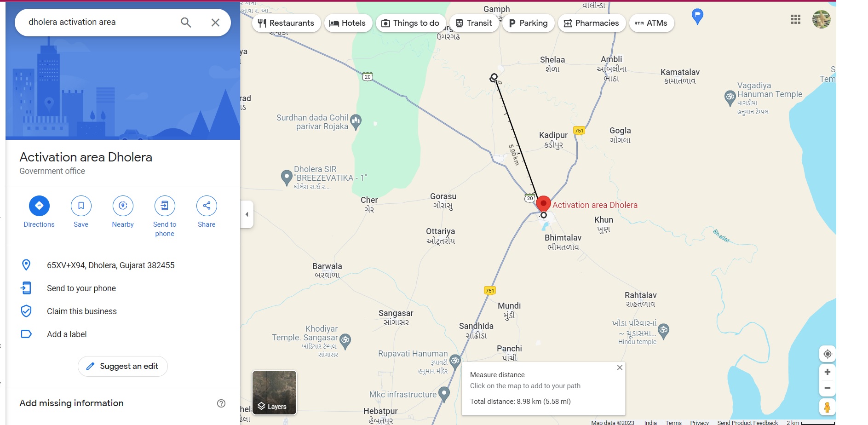Click Dholera SIR BREEZEVATIKA pin
868x425 pixels.
pyautogui.click(x=287, y=178)
